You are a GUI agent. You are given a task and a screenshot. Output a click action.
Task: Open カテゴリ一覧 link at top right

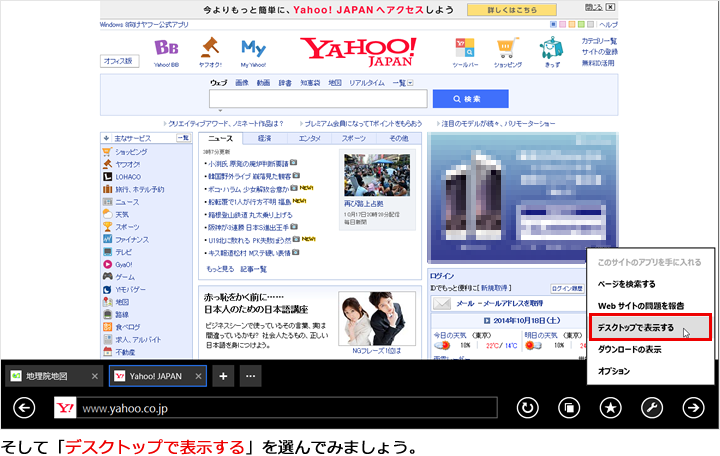pyautogui.click(x=599, y=41)
